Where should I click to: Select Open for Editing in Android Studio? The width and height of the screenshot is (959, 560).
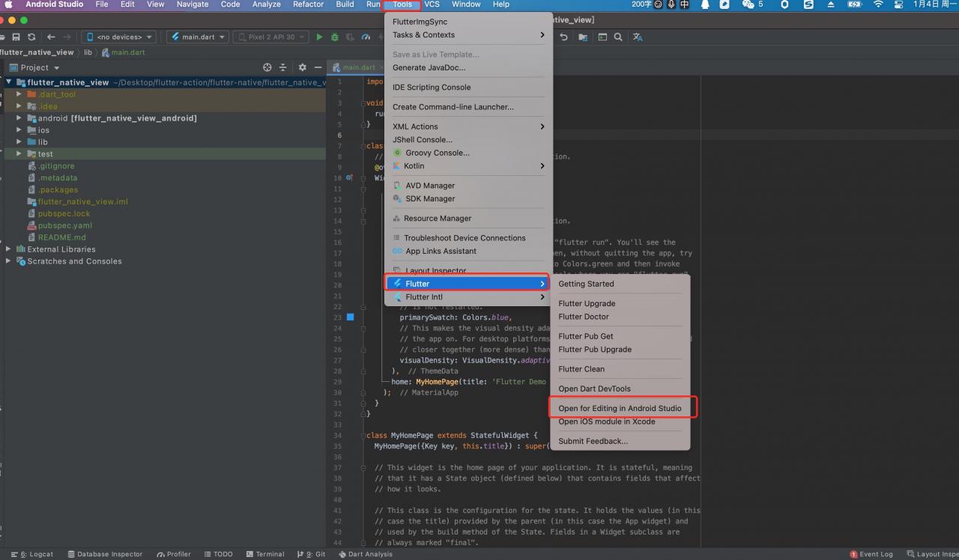point(620,408)
